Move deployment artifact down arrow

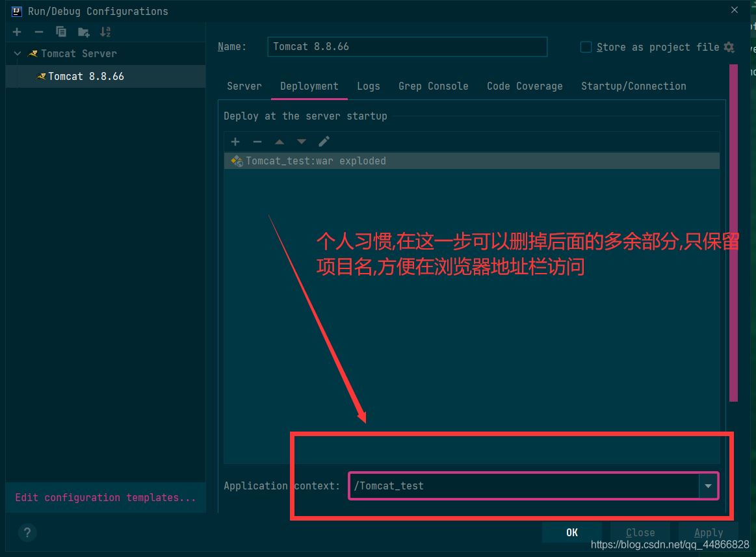pos(302,141)
